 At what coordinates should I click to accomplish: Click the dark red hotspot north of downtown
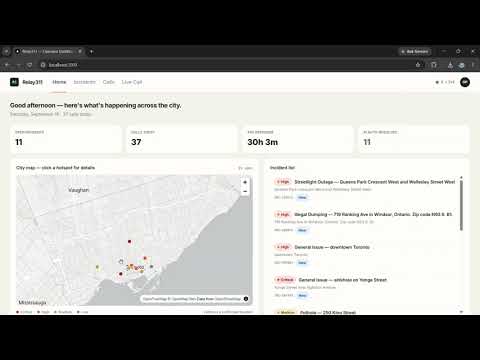pos(129,241)
